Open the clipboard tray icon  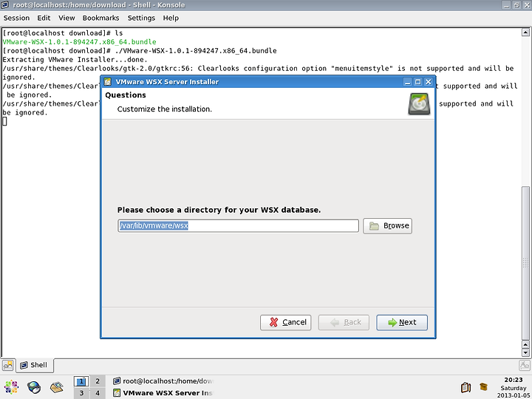465,387
